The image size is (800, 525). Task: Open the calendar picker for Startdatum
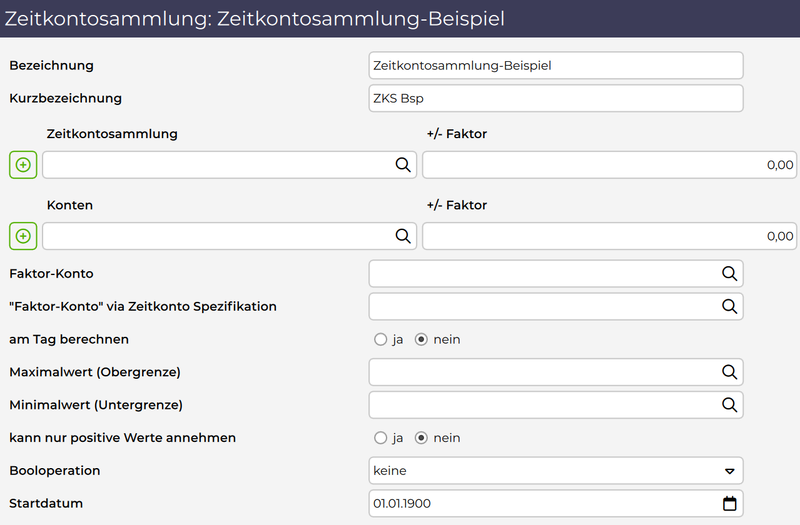point(730,503)
